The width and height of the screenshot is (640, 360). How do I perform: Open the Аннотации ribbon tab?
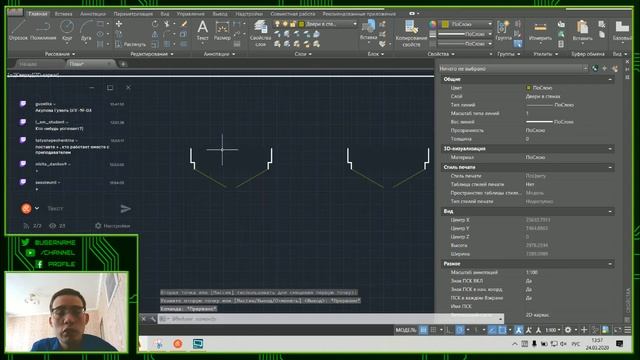coord(93,14)
